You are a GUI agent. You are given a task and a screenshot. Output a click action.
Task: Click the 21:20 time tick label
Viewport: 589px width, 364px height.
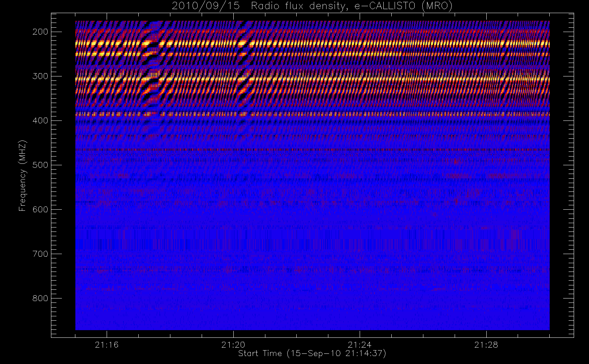233,345
